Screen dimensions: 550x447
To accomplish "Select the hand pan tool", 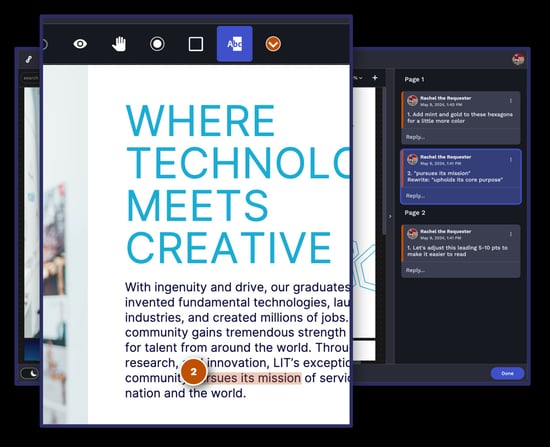I will (119, 44).
